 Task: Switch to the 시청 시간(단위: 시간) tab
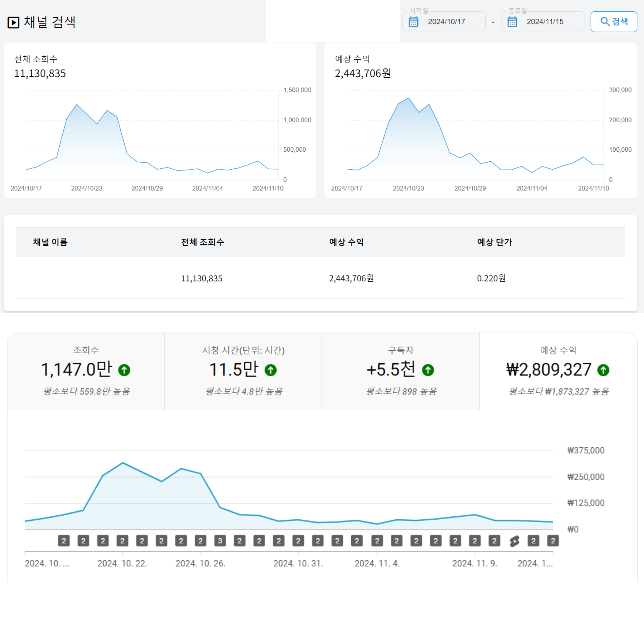coord(243,371)
